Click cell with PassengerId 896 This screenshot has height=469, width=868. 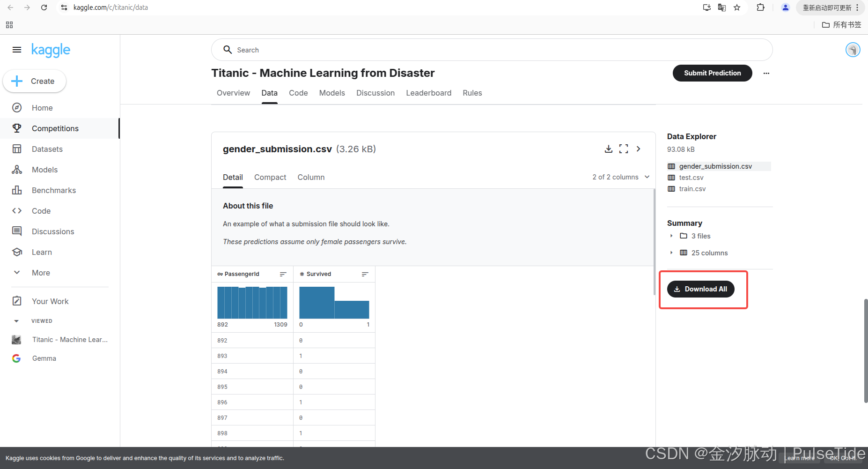pos(252,402)
